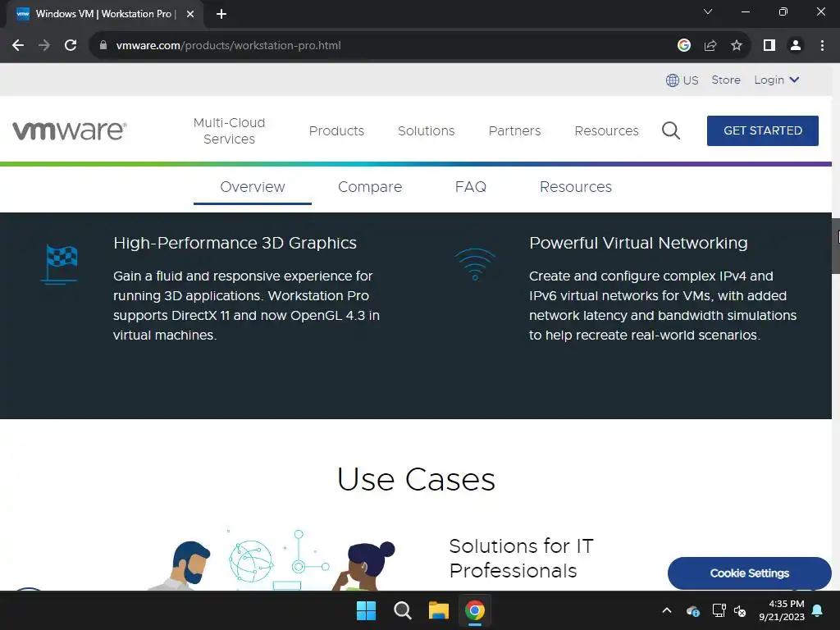Screen dimensions: 840x630
Task: Go back to previous page in Chrome
Action: [x=18, y=46]
